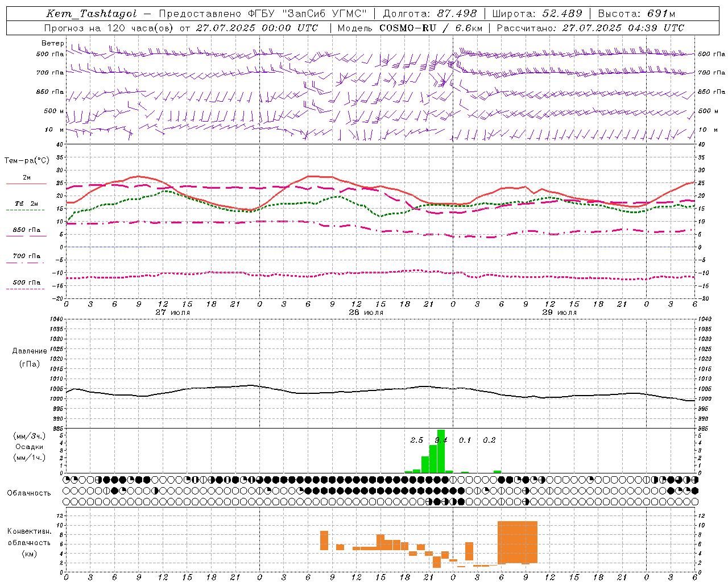Click the elevation label Высота: 691м
Screen dimensions: 728x582
636,14
